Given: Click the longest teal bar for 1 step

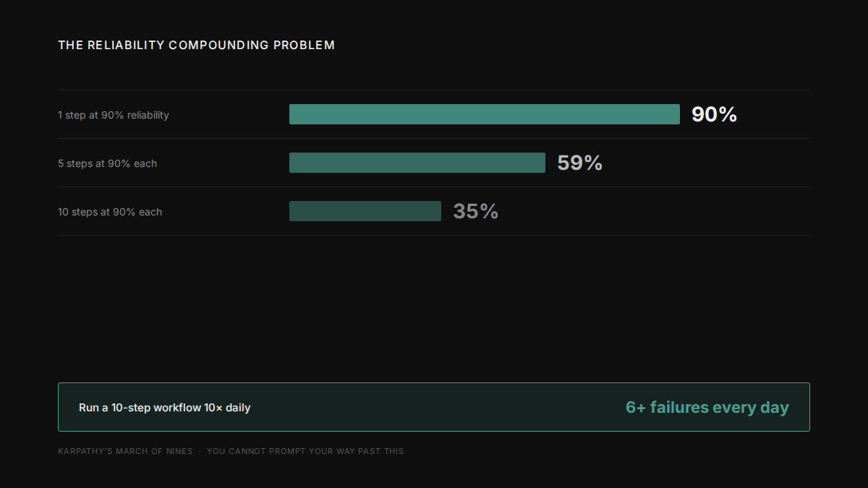Looking at the screenshot, I should click(484, 114).
